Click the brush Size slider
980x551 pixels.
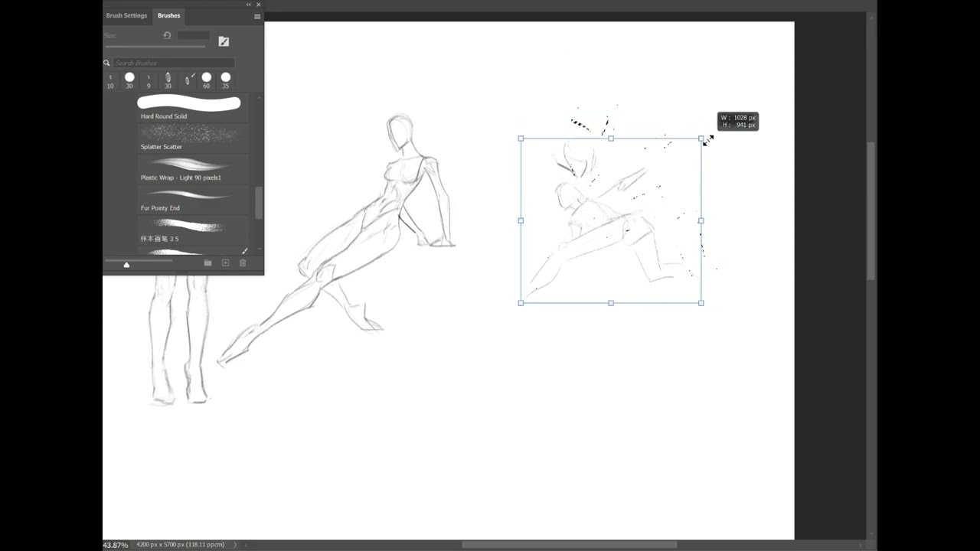pyautogui.click(x=155, y=47)
